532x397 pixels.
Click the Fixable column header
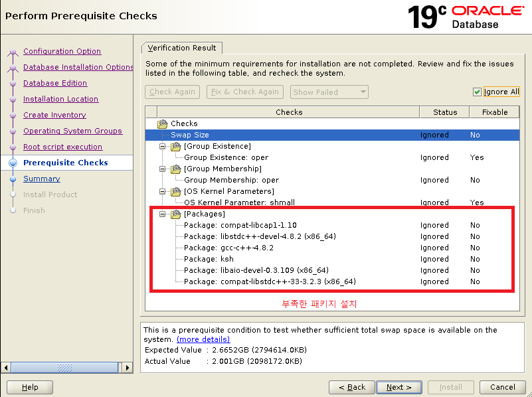(x=495, y=112)
